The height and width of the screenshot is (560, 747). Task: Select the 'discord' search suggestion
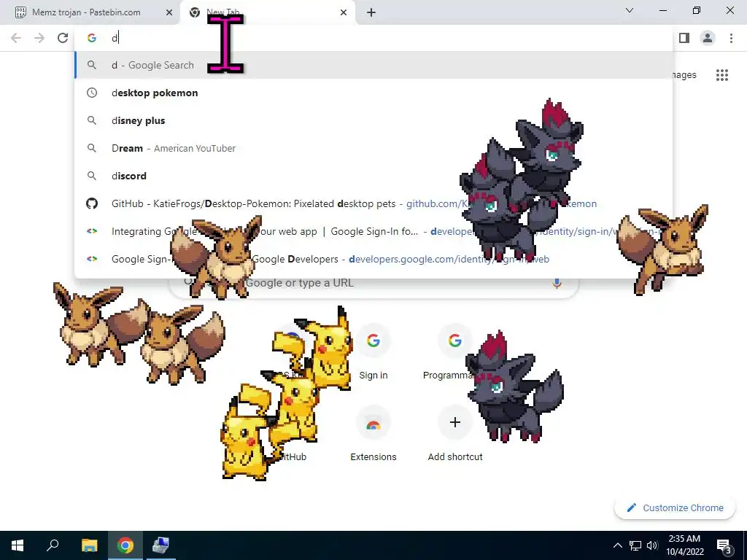[x=373, y=176]
